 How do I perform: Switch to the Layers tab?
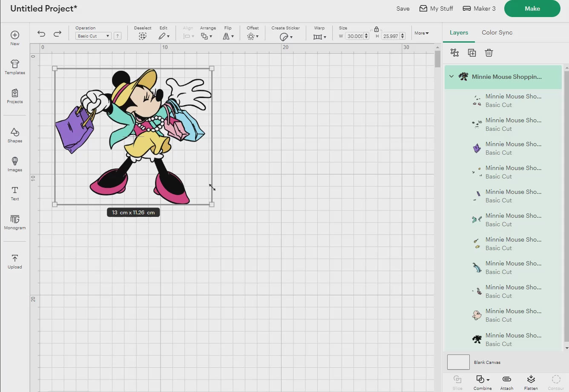pos(459,32)
